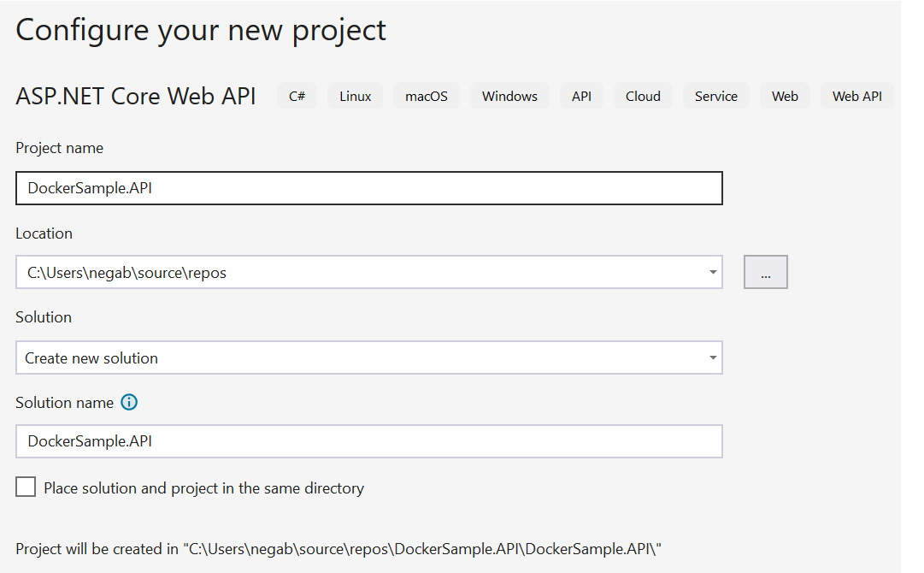Click the Configure your new project title

pyautogui.click(x=201, y=31)
